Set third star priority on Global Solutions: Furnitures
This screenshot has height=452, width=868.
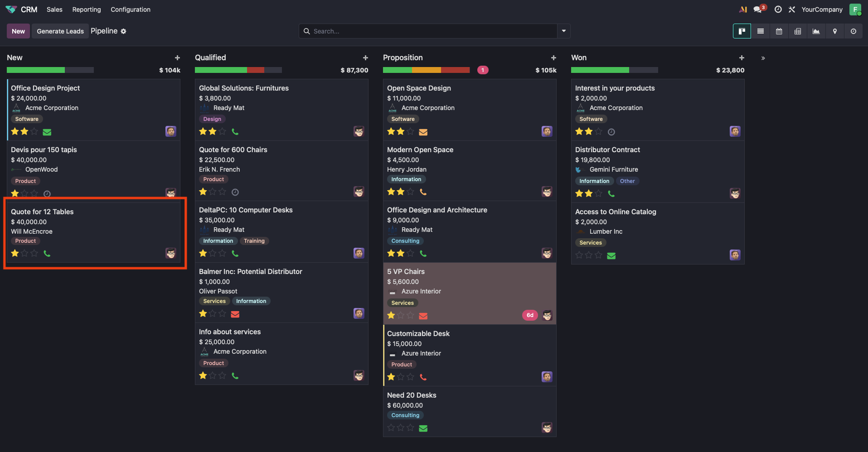222,132
